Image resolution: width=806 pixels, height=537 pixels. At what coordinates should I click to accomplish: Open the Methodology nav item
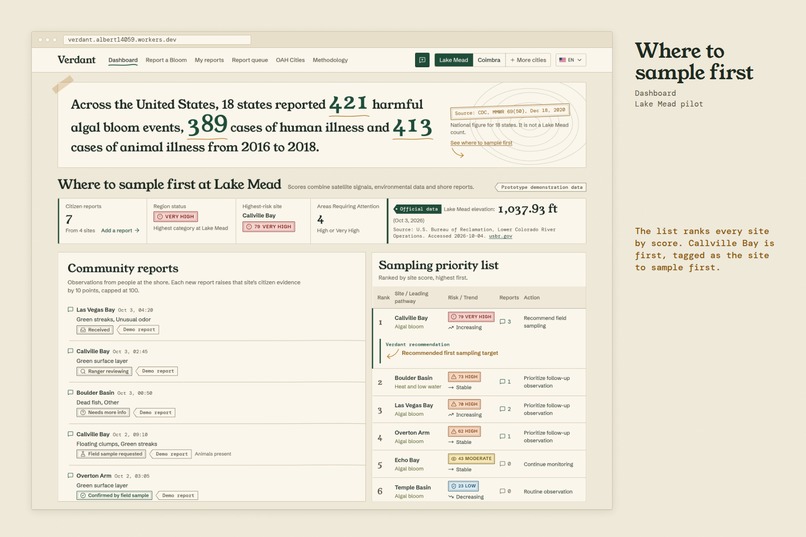[x=330, y=60]
